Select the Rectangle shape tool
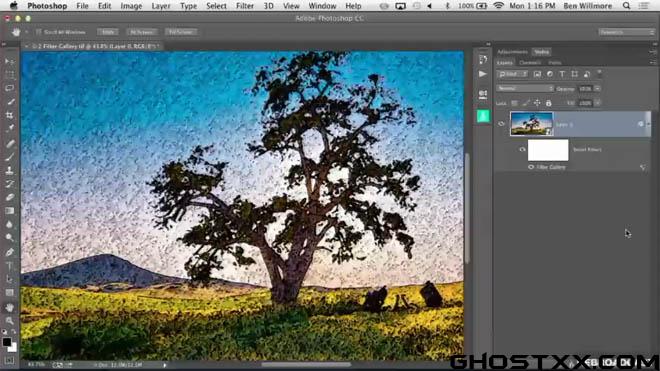Screen dimensions: 660x371 [x=9, y=292]
